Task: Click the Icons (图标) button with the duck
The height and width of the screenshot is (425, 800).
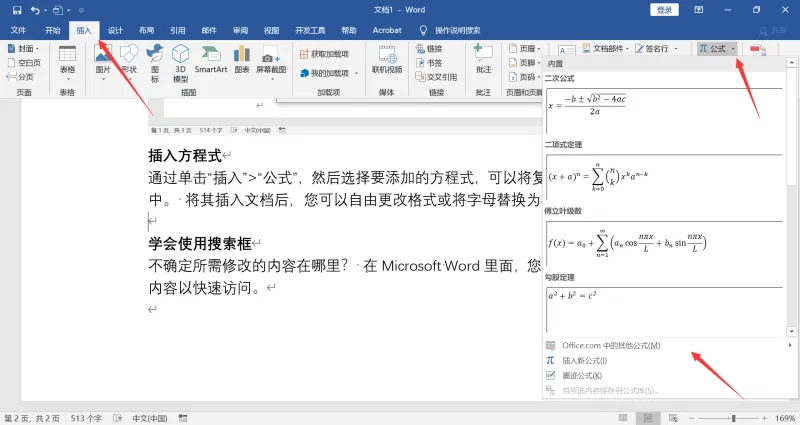Action: pyautogui.click(x=155, y=64)
